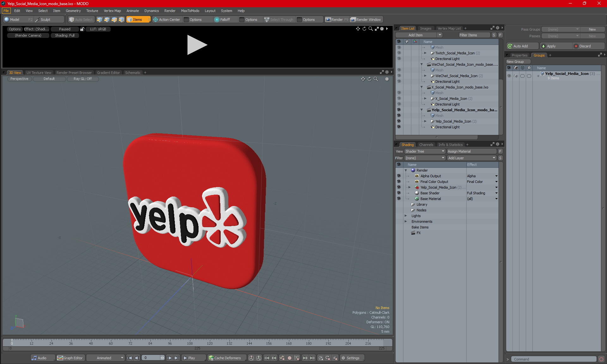Toggle visibility of Yelp group in Groups panel
This screenshot has height=364, width=607.
point(509,76)
